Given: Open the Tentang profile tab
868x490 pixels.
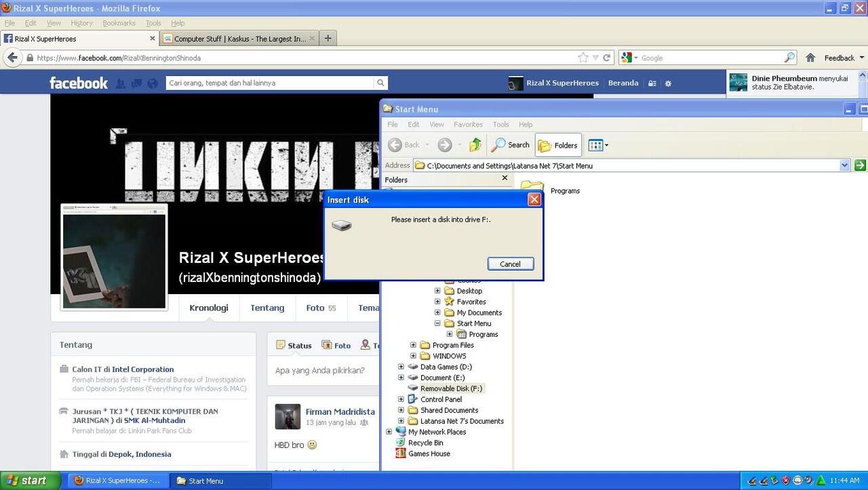Looking at the screenshot, I should (x=267, y=308).
